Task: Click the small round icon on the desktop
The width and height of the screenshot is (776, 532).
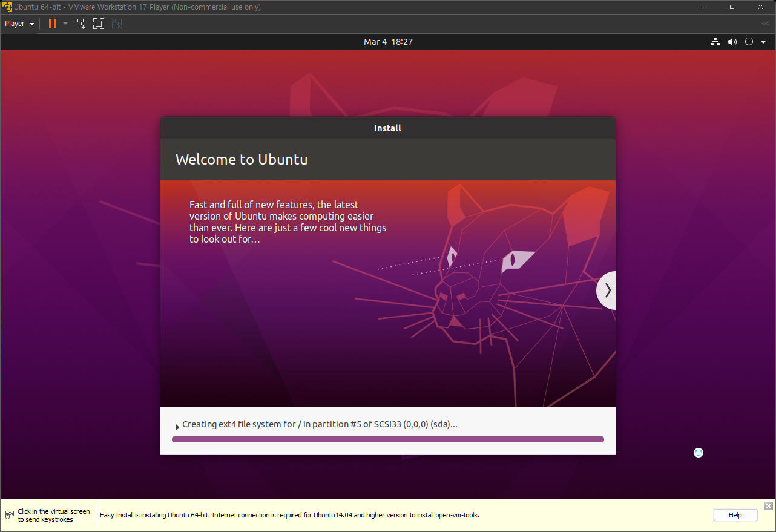Action: tap(699, 453)
